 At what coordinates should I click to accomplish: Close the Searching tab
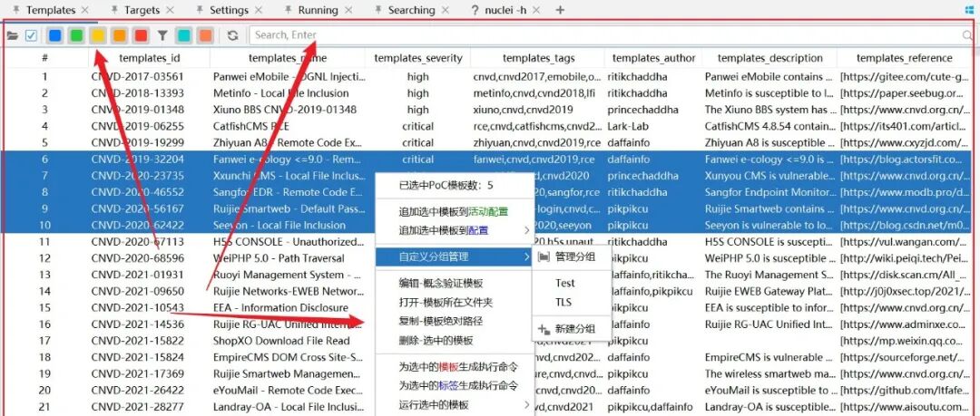pyautogui.click(x=445, y=10)
